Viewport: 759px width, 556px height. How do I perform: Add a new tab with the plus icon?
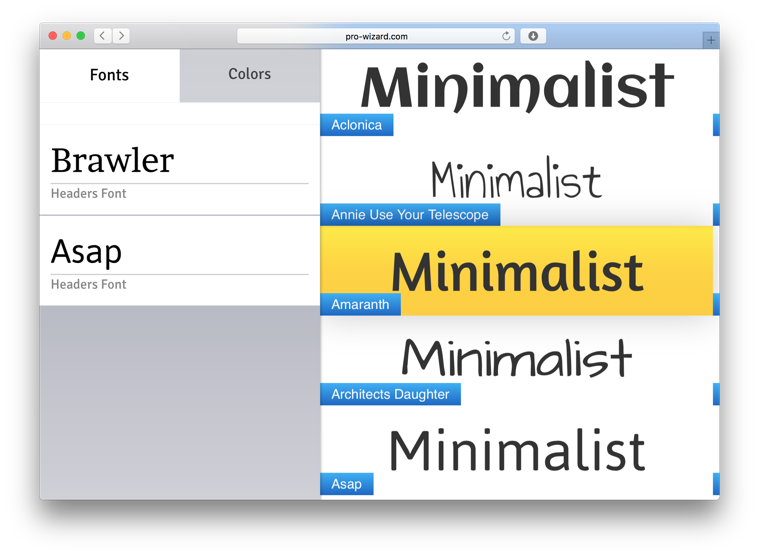point(711,40)
